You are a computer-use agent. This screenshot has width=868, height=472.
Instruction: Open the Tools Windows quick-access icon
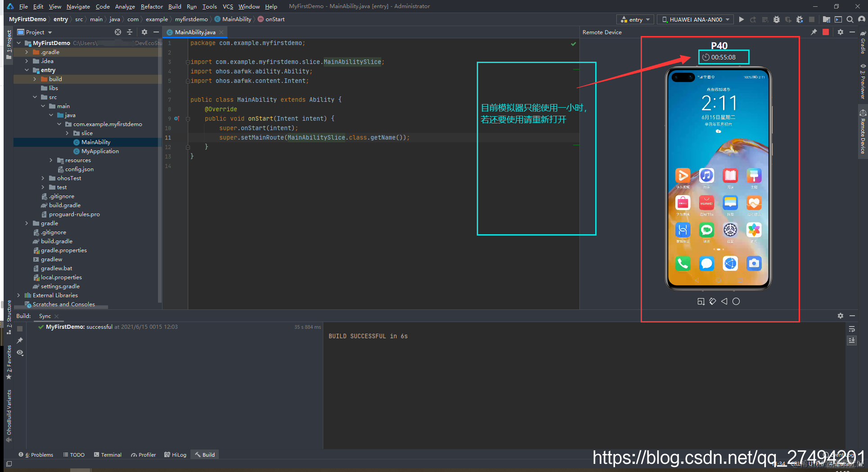click(9, 463)
